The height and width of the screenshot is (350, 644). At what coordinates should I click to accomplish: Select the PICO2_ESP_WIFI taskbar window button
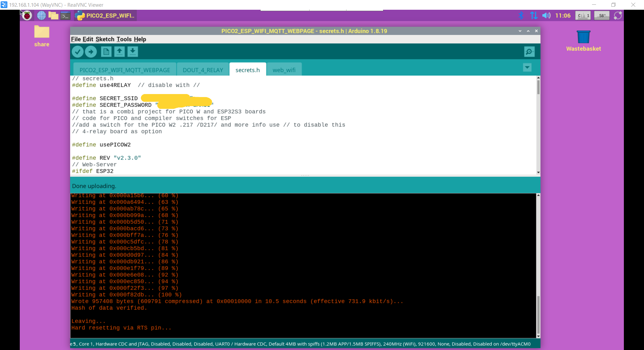tap(105, 15)
